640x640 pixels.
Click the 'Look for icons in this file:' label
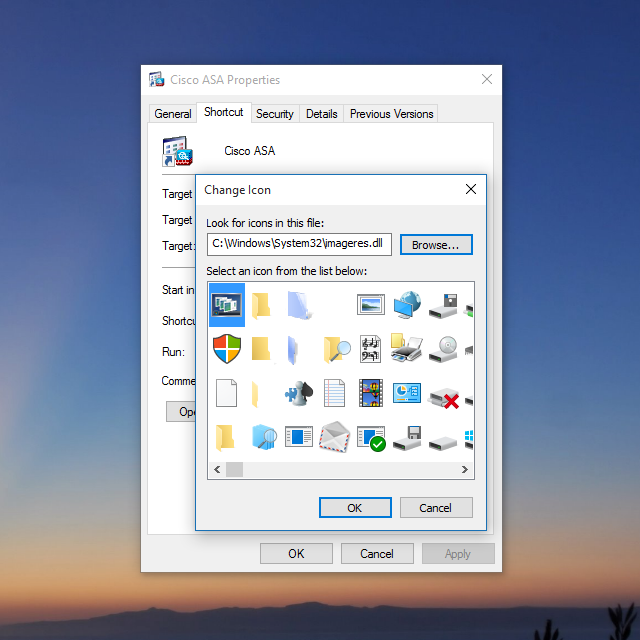click(265, 223)
